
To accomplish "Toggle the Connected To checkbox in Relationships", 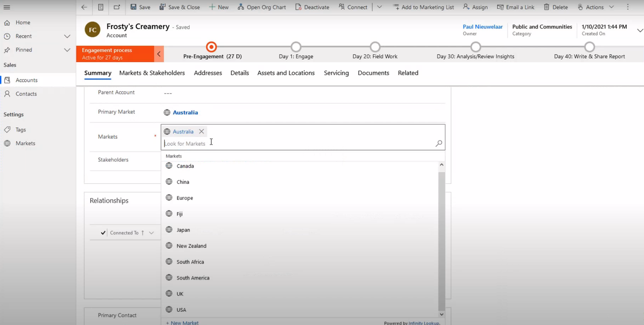I will point(103,232).
